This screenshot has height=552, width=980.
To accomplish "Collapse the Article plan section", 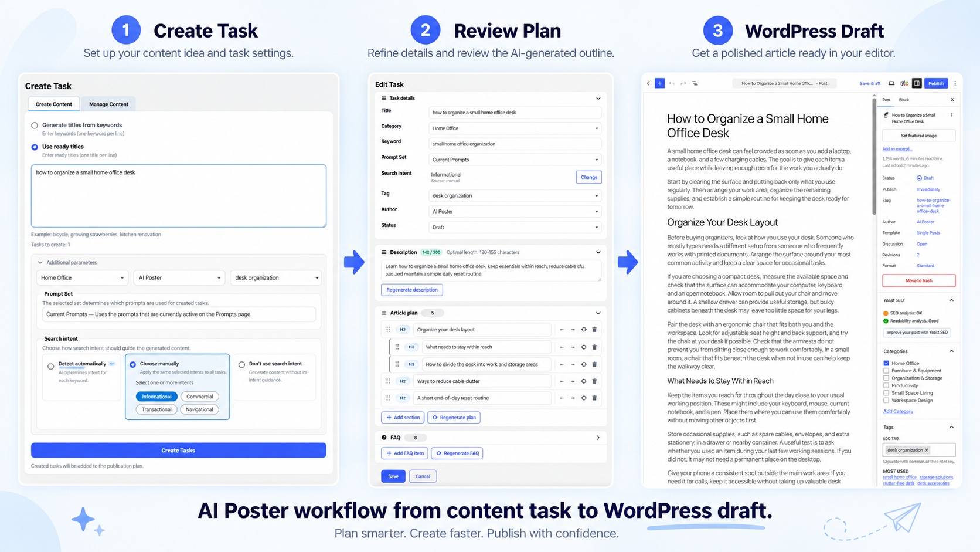I will click(x=598, y=313).
